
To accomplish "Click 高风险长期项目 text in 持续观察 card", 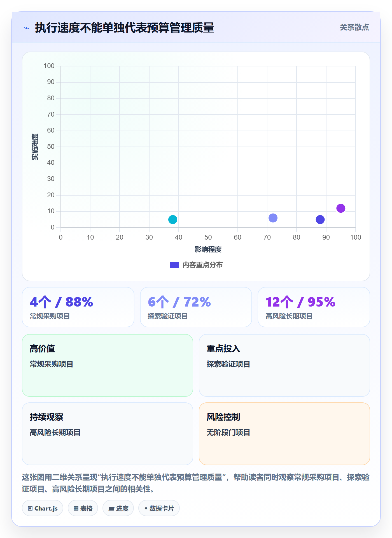I will click(x=55, y=433).
